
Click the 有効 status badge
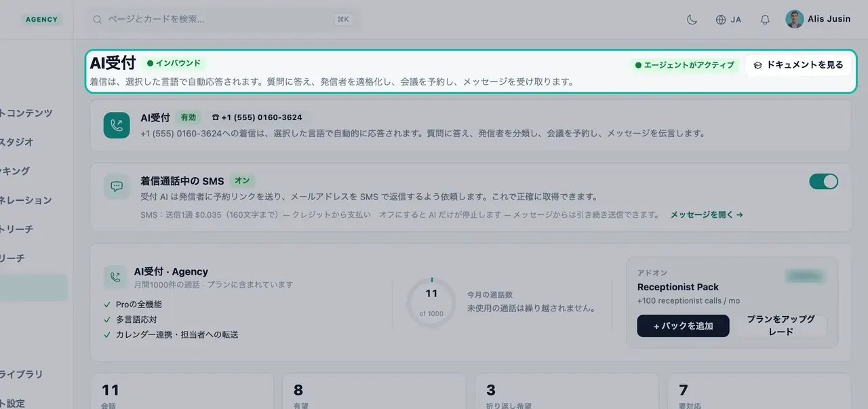click(x=188, y=117)
